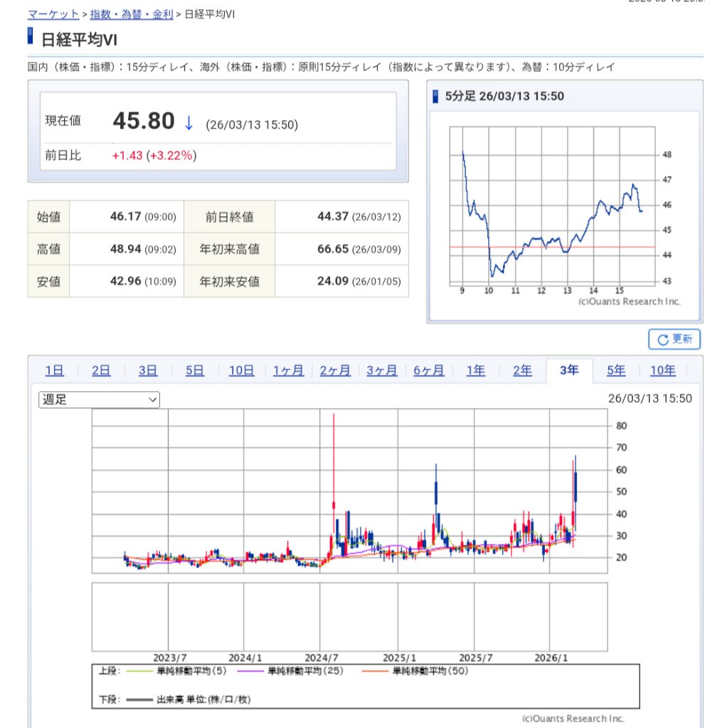Select the 5年 chart period tab
This screenshot has height=728, width=705.
(616, 370)
